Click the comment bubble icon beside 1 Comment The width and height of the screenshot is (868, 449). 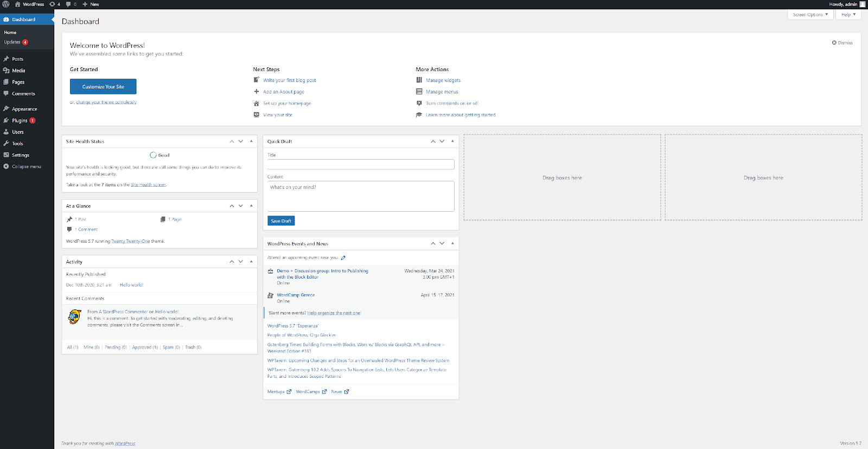tap(69, 229)
